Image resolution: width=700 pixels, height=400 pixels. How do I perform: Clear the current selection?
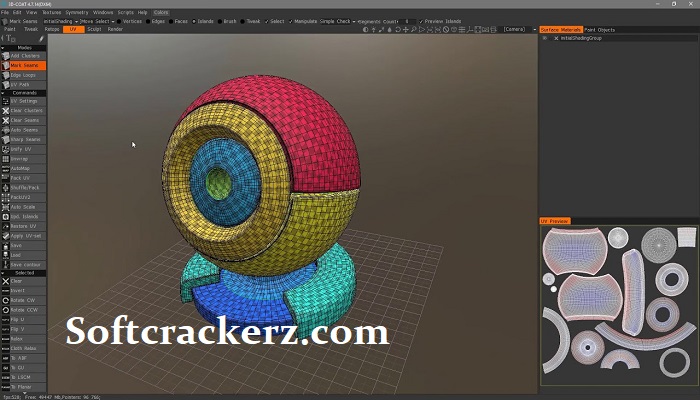pos(23,281)
